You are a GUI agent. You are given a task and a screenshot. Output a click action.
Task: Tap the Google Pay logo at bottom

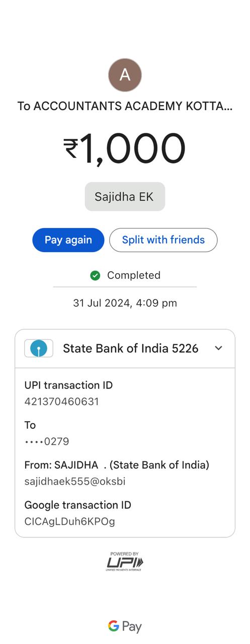(125, 626)
